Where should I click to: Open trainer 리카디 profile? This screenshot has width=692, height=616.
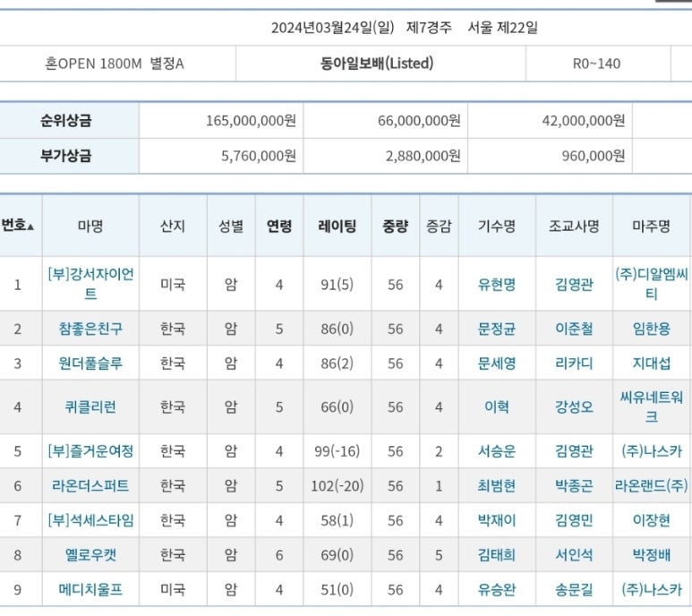[574, 364]
